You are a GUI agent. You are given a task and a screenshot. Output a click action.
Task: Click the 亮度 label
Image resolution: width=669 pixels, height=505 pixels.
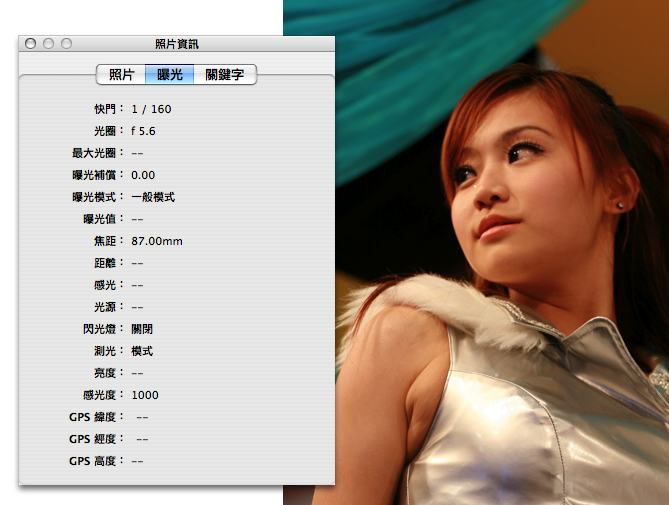pyautogui.click(x=108, y=373)
